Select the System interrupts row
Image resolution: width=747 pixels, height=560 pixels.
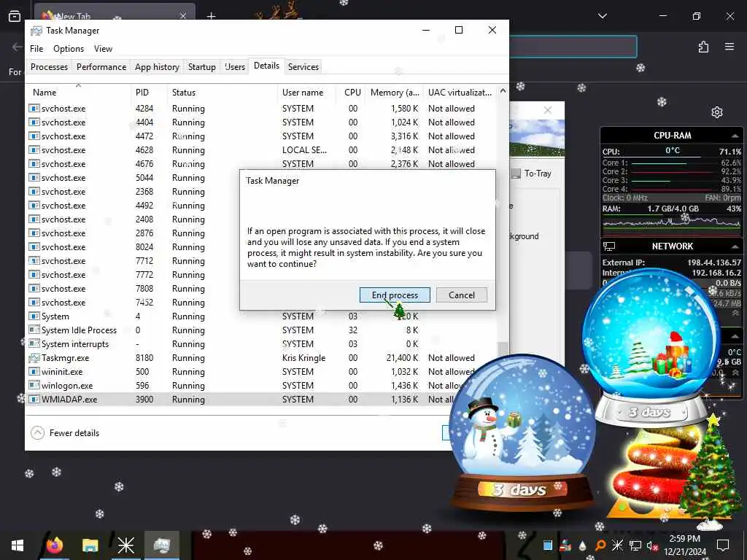pyautogui.click(x=262, y=344)
